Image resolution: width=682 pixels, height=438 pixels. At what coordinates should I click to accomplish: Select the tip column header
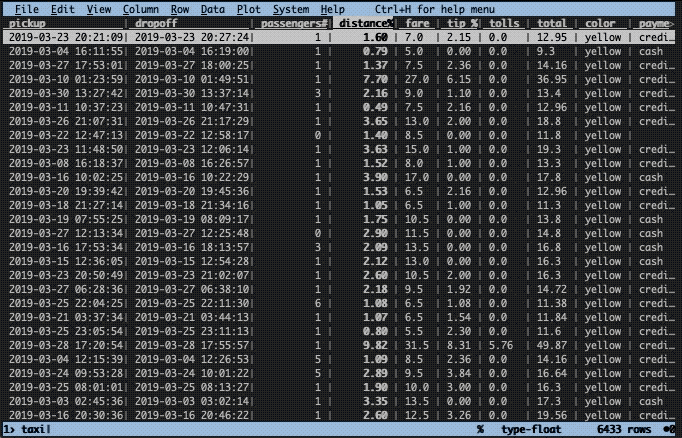pos(462,23)
